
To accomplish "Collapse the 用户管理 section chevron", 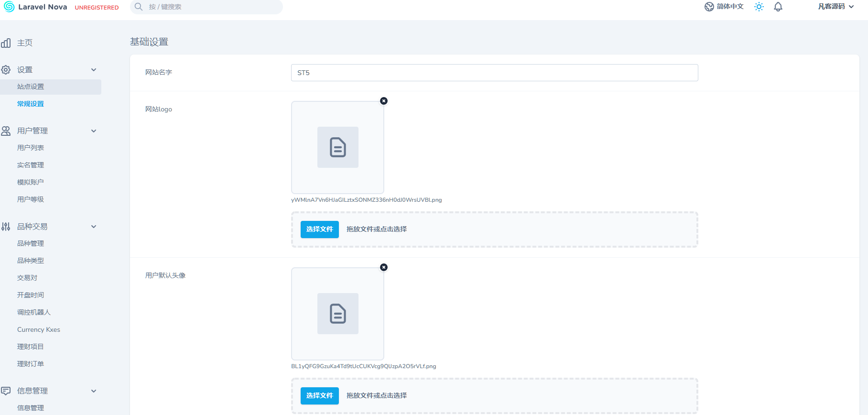I will (94, 131).
